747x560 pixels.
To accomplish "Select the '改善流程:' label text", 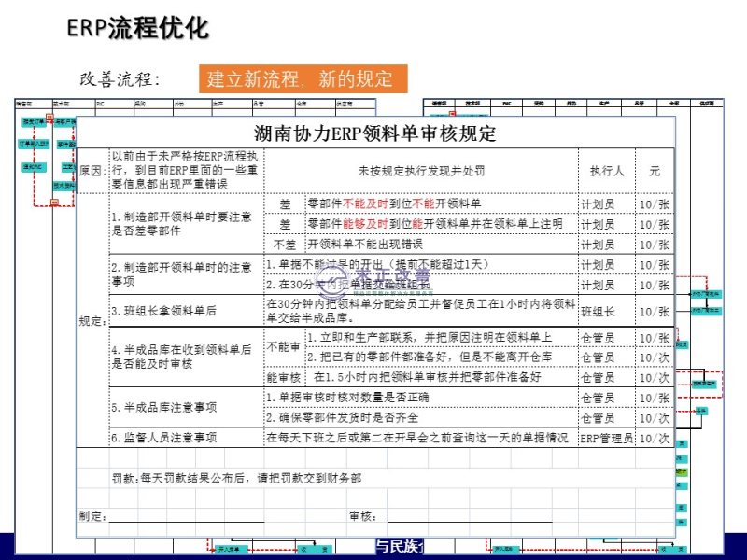I will coord(120,79).
